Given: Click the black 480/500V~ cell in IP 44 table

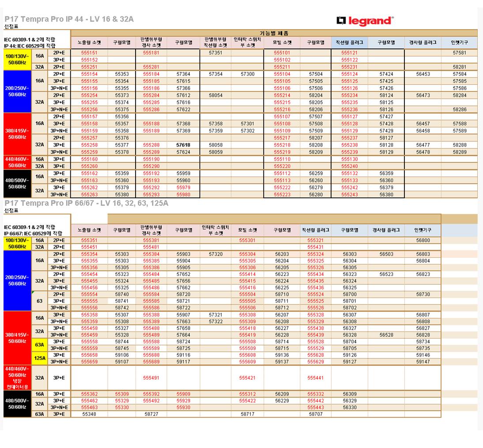Looking at the screenshot, I should click(x=17, y=184).
